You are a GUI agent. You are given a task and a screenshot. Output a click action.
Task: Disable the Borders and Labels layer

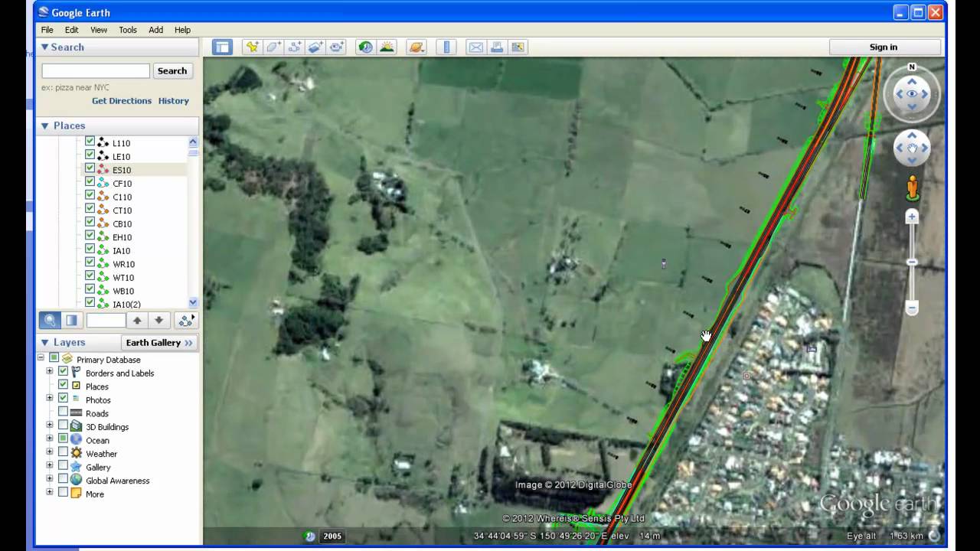coord(64,372)
